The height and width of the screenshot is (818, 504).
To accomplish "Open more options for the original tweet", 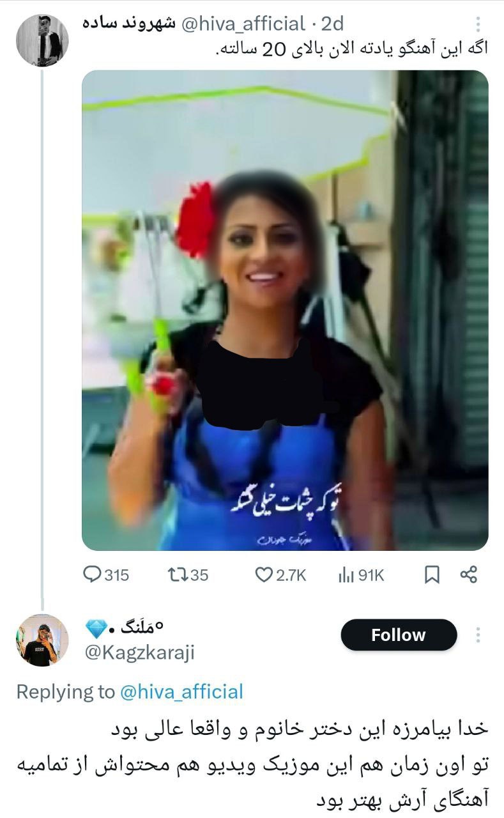I will (x=478, y=26).
